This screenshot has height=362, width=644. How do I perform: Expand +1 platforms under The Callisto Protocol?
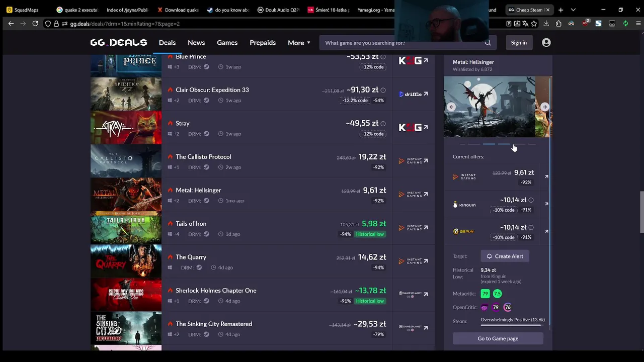(176, 167)
